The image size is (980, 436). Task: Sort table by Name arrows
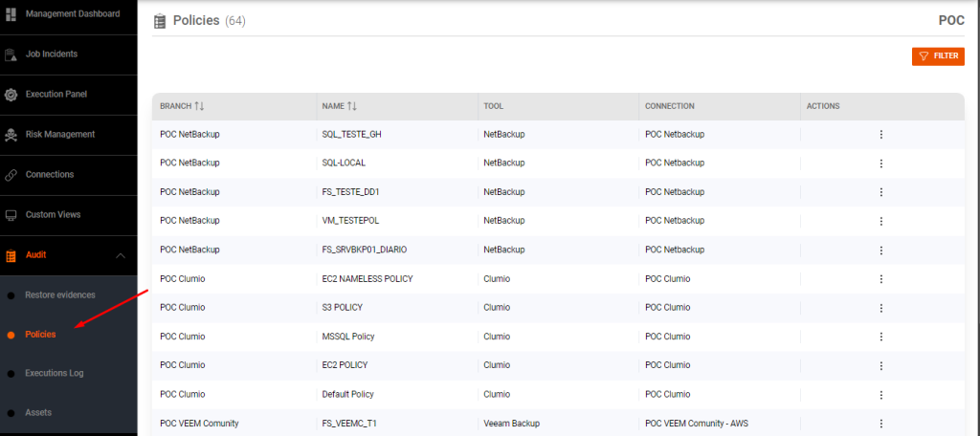point(352,106)
